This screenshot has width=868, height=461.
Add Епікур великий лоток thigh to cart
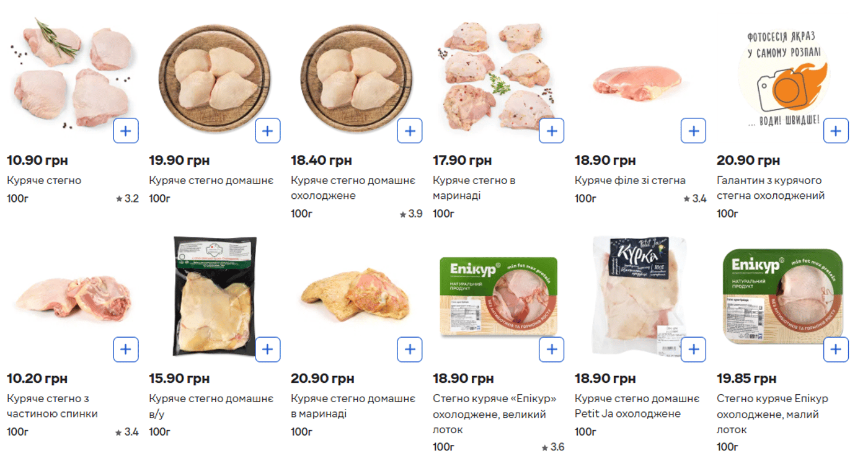tap(552, 349)
